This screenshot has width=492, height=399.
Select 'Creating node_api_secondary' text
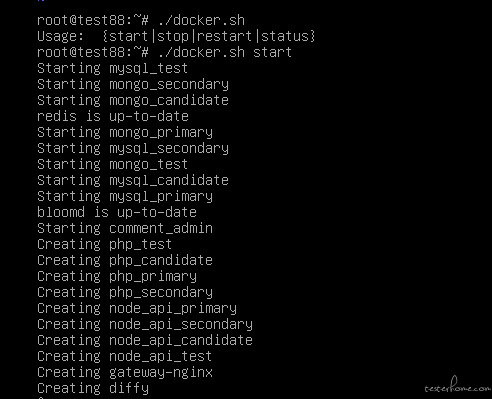(x=145, y=325)
